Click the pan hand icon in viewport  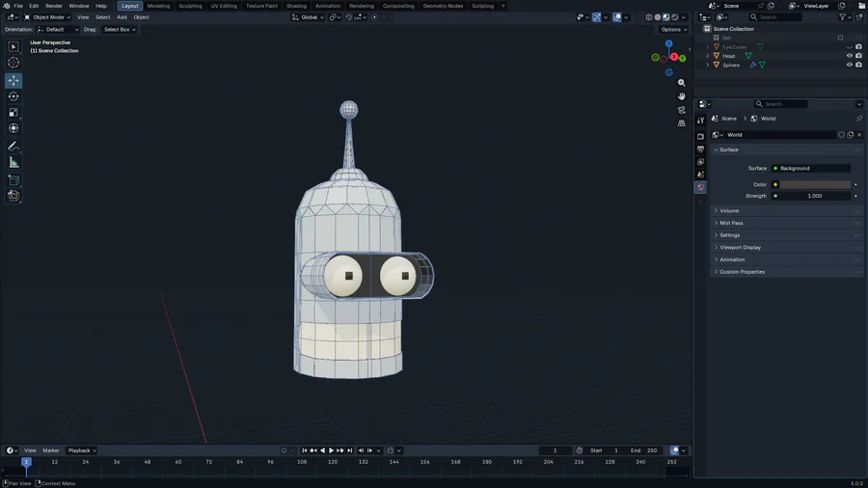click(x=682, y=96)
